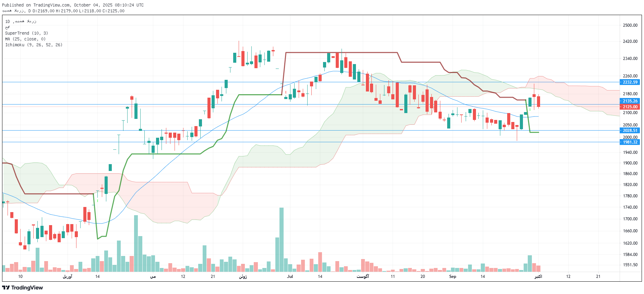Select the اکتبر date label on time axis
The width and height of the screenshot is (644, 294).
point(538,277)
